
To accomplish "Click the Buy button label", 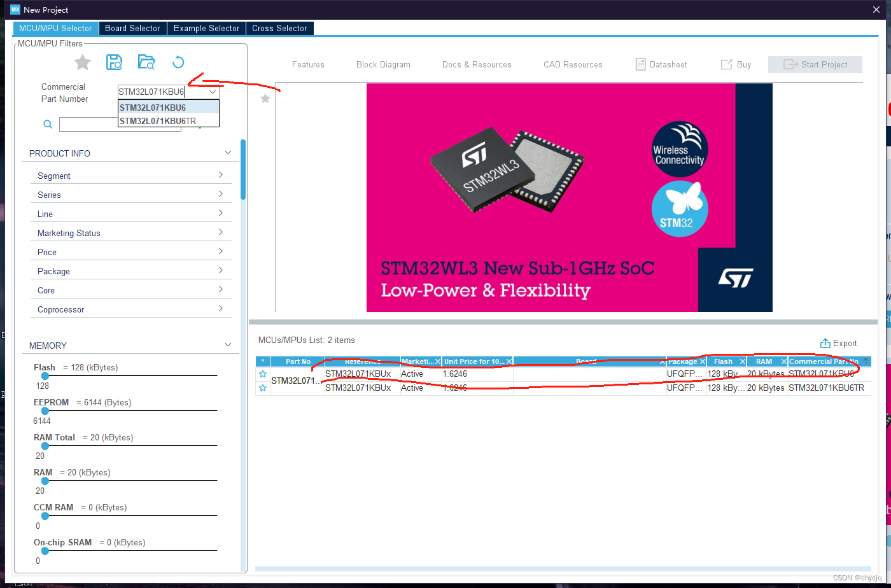I will click(x=744, y=64).
